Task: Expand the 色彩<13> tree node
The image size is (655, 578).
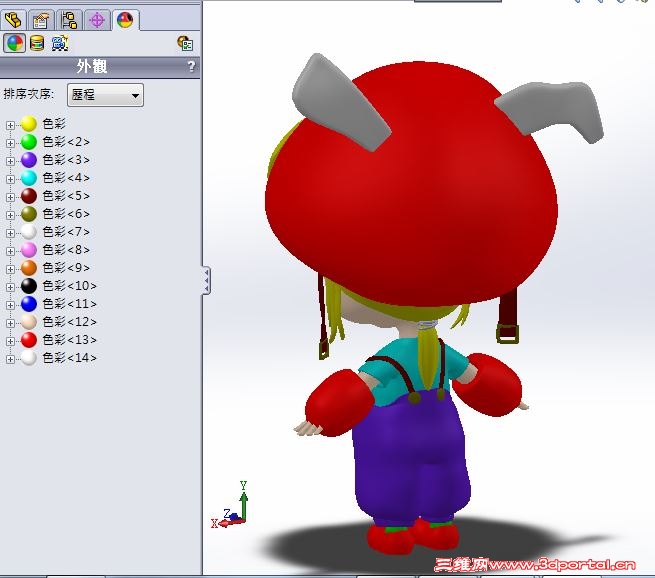Action: (10, 340)
